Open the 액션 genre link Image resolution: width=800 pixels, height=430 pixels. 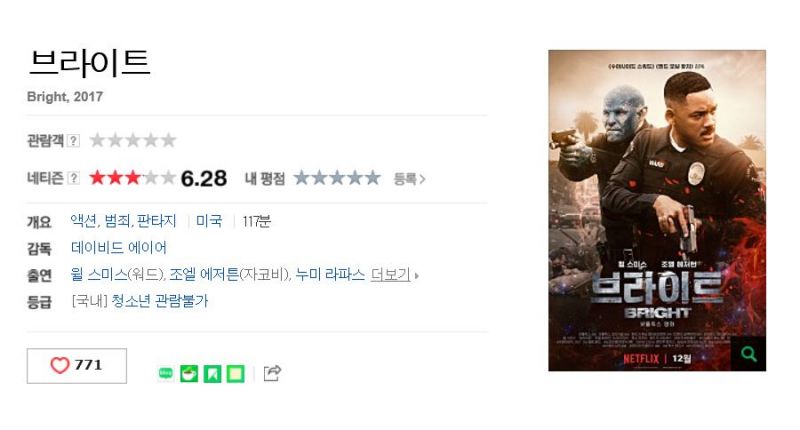point(83,221)
